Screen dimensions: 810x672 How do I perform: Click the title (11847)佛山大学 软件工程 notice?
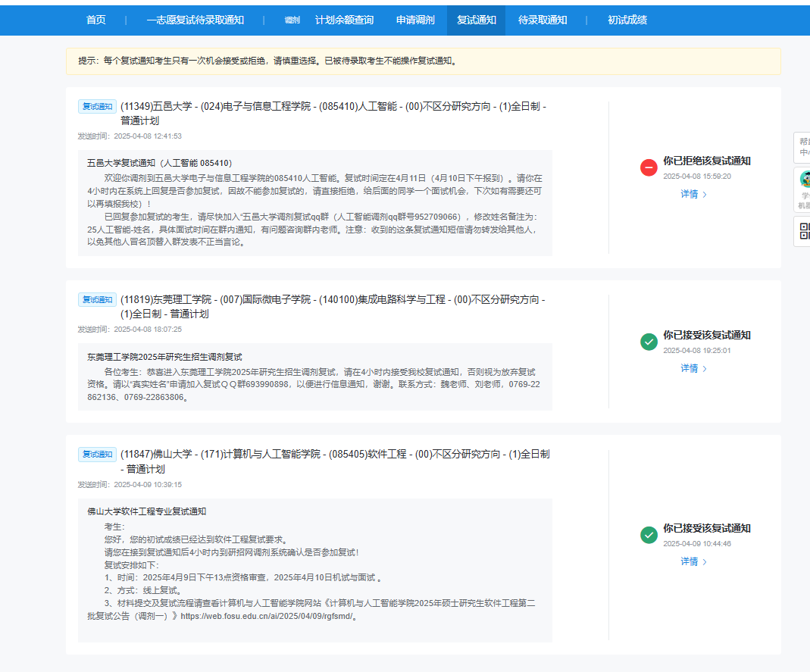[335, 461]
